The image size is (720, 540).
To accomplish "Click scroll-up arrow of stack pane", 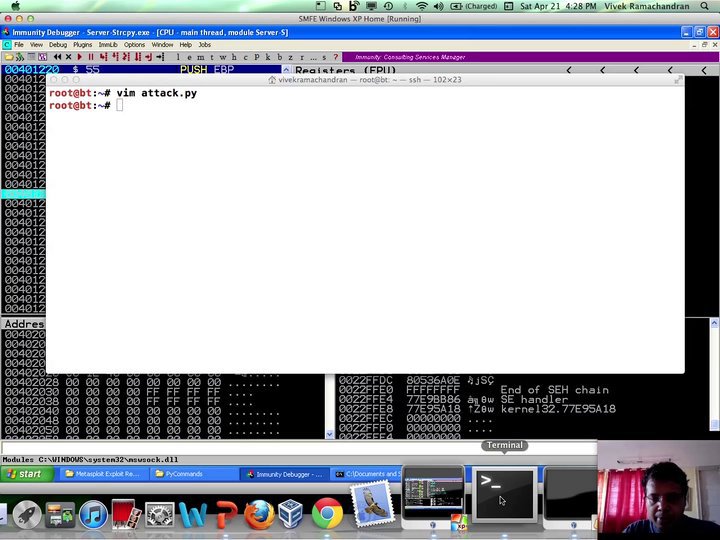I will pyautogui.click(x=714, y=323).
